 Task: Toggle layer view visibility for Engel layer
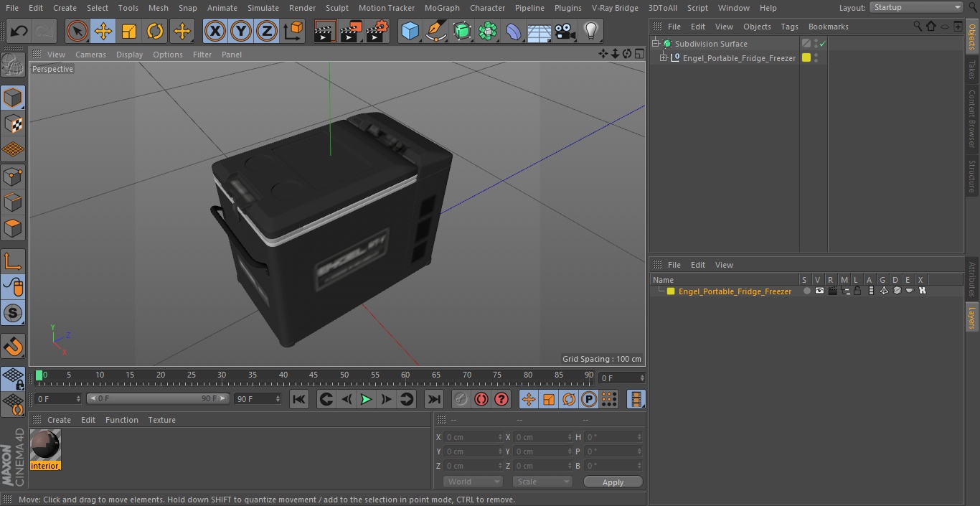click(819, 291)
